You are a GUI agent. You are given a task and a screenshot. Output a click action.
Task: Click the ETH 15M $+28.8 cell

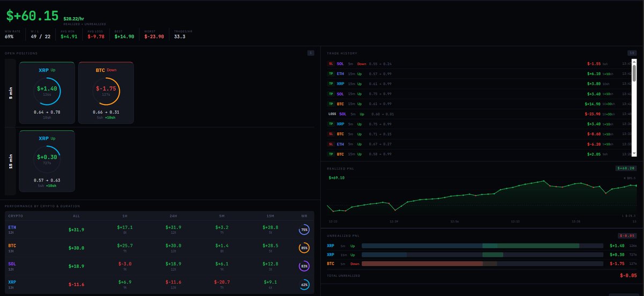[x=272, y=228]
